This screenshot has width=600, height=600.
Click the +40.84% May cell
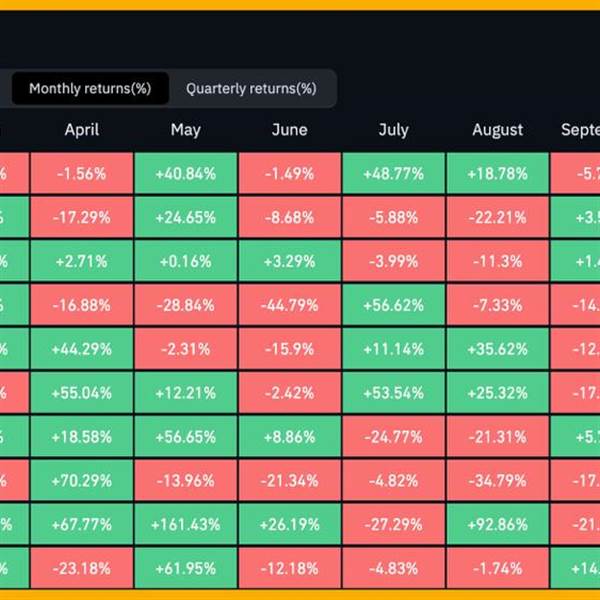click(185, 173)
